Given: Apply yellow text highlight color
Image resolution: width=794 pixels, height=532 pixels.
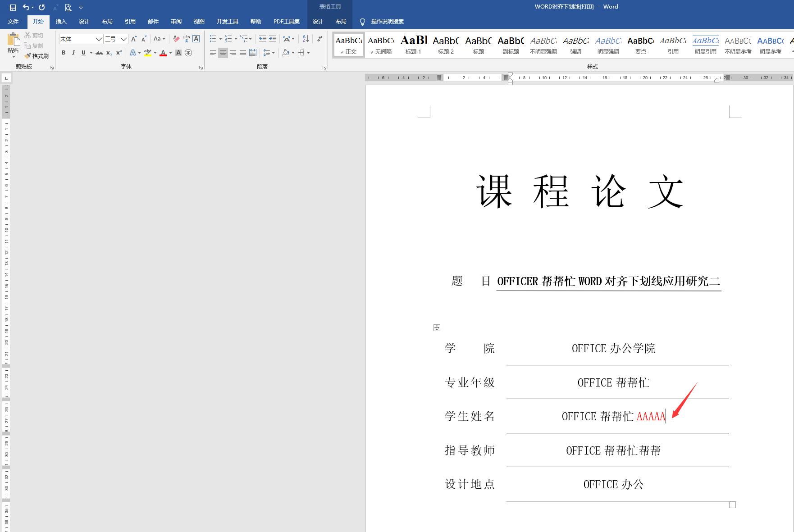Looking at the screenshot, I should pyautogui.click(x=149, y=53).
